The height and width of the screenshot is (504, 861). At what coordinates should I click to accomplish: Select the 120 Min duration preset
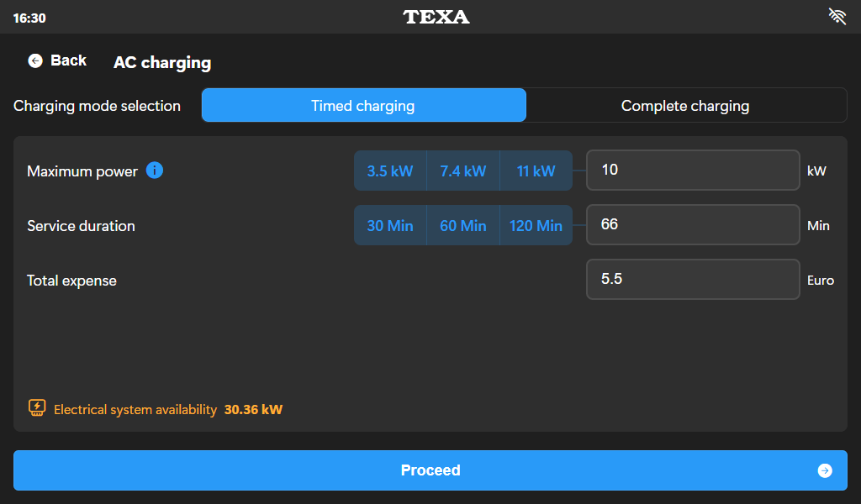pyautogui.click(x=536, y=224)
